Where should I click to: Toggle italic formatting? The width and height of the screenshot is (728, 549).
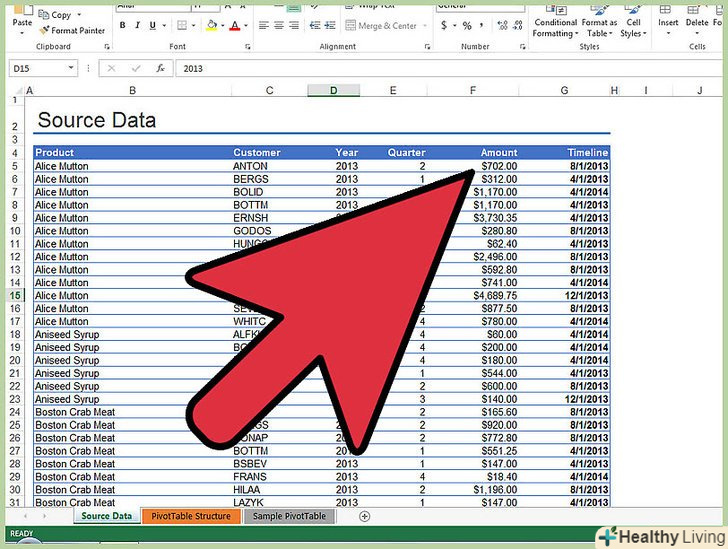[x=137, y=26]
